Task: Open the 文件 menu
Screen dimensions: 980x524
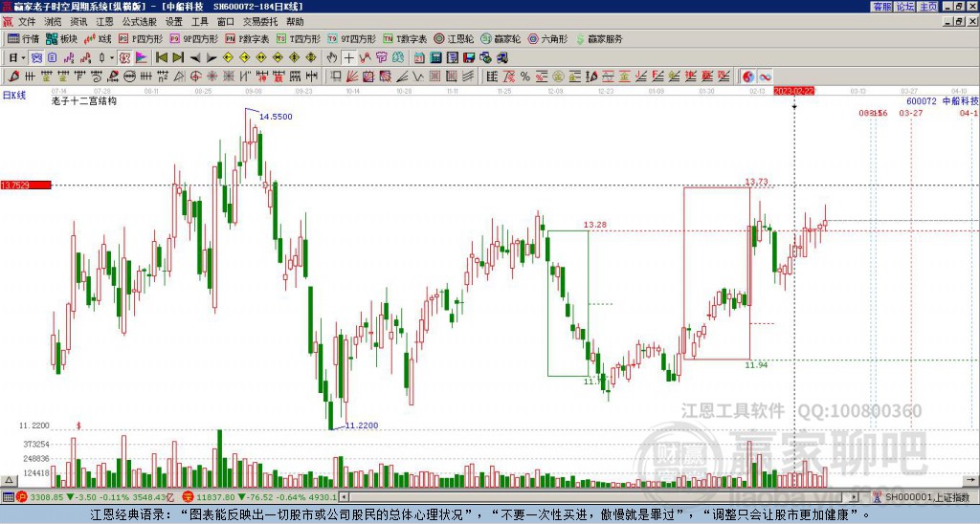Action: pos(27,22)
